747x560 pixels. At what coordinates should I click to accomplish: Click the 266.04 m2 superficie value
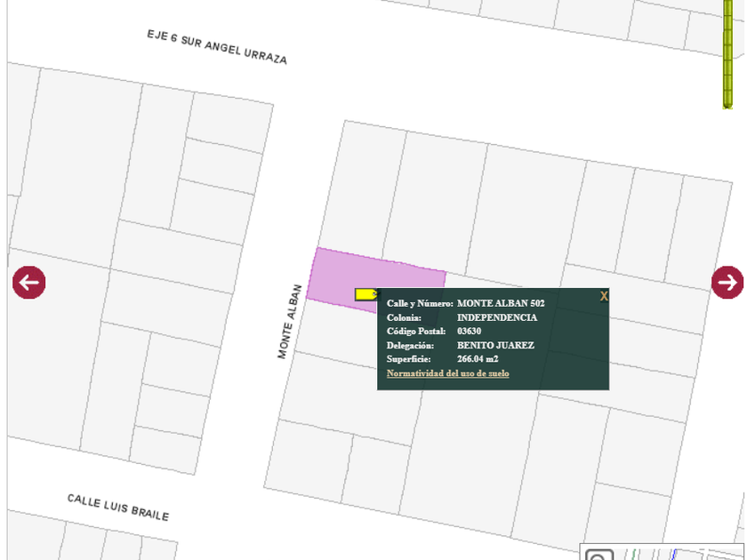coord(478,359)
